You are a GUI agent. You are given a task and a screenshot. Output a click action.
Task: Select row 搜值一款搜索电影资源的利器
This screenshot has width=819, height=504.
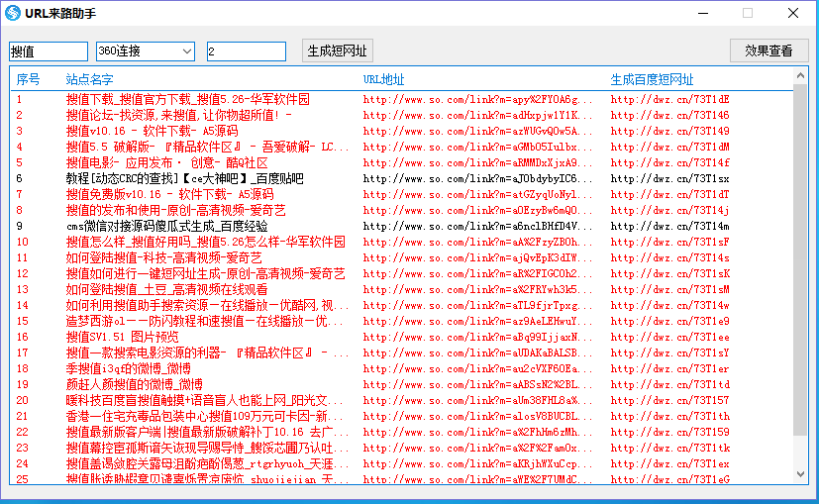pos(401,353)
